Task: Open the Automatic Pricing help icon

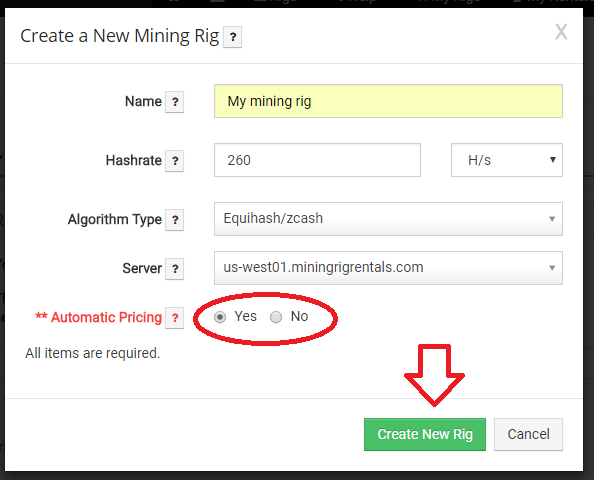Action: click(175, 318)
